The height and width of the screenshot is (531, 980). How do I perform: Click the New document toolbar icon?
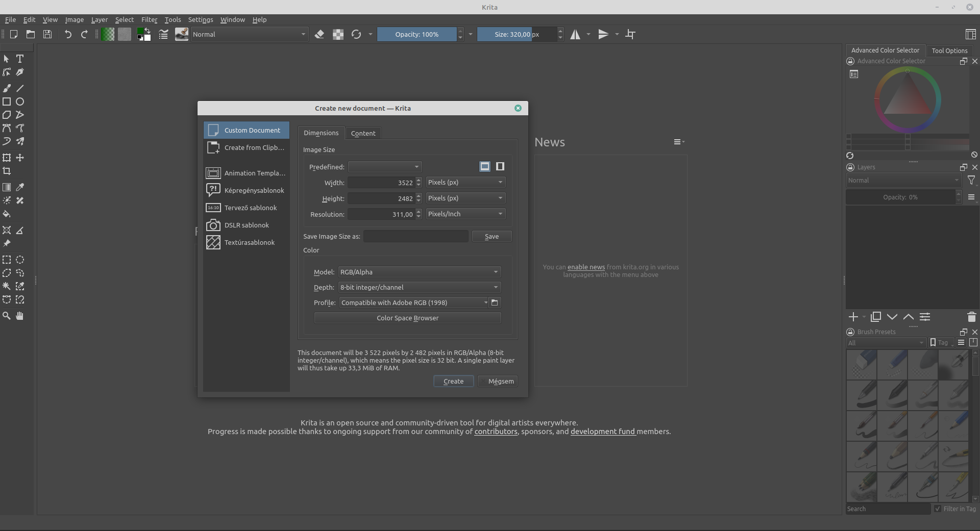(14, 34)
